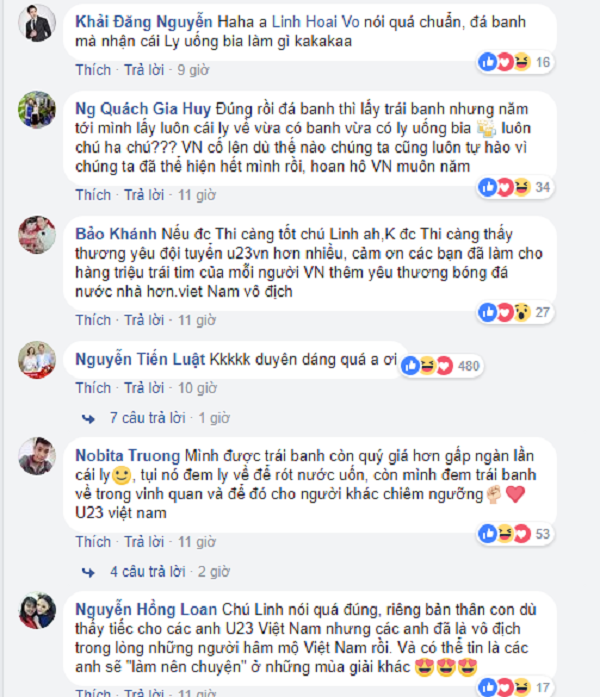Click the reply arrow beside 7 câu trả lời

click(x=88, y=418)
